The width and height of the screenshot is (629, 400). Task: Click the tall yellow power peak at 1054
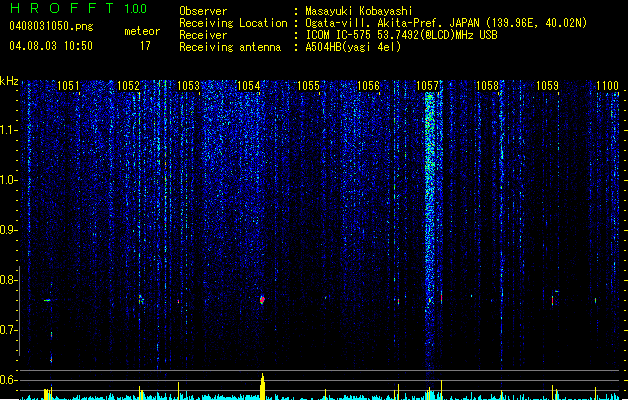coord(262,386)
